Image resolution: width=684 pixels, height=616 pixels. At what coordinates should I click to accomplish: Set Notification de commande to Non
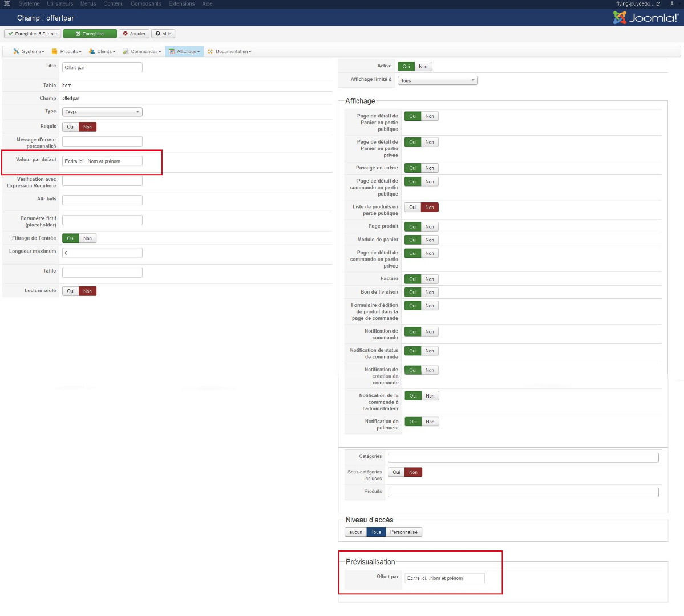click(x=430, y=331)
